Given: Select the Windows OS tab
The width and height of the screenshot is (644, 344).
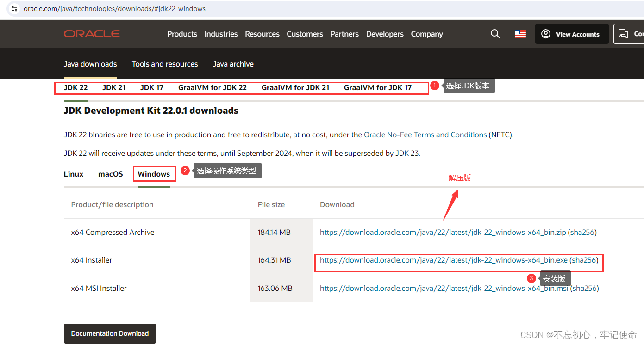Looking at the screenshot, I should [154, 174].
